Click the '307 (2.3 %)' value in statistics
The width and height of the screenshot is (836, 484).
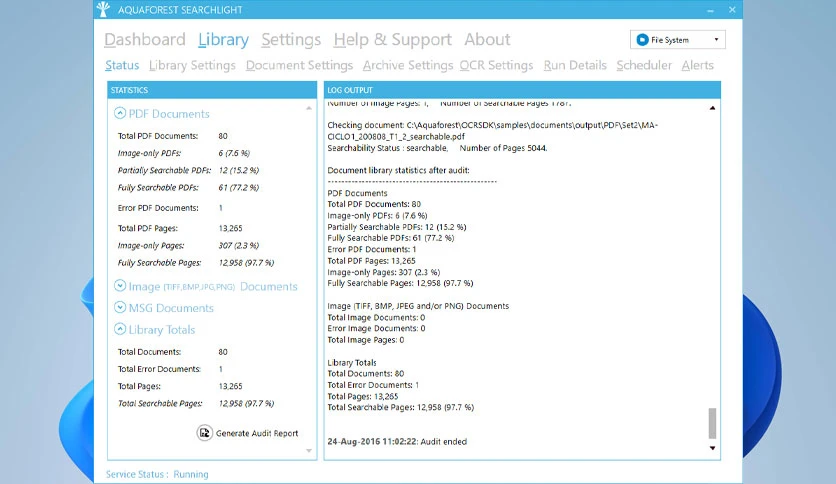click(x=239, y=245)
